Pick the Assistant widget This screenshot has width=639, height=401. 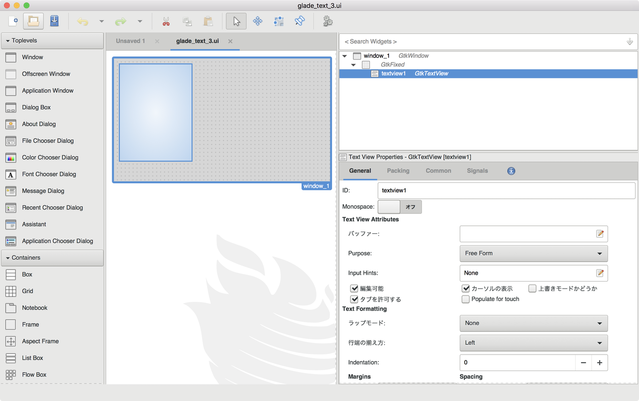52,225
